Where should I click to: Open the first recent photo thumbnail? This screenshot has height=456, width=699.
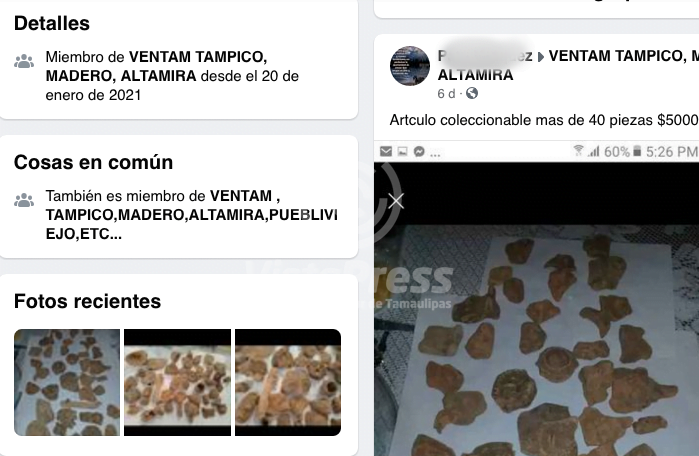tap(67, 382)
